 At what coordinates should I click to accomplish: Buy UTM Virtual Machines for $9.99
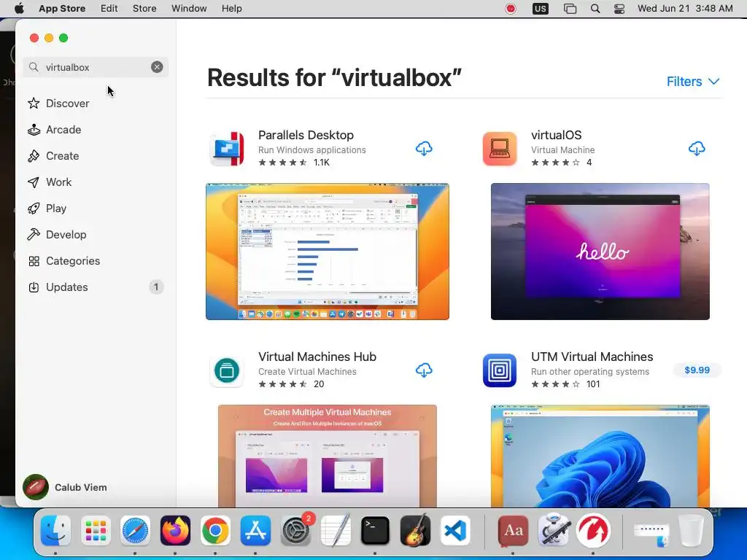tap(697, 370)
